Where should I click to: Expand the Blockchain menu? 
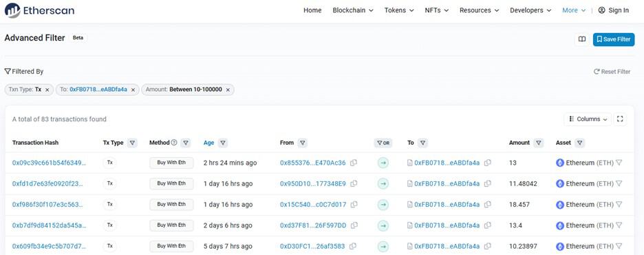[353, 10]
